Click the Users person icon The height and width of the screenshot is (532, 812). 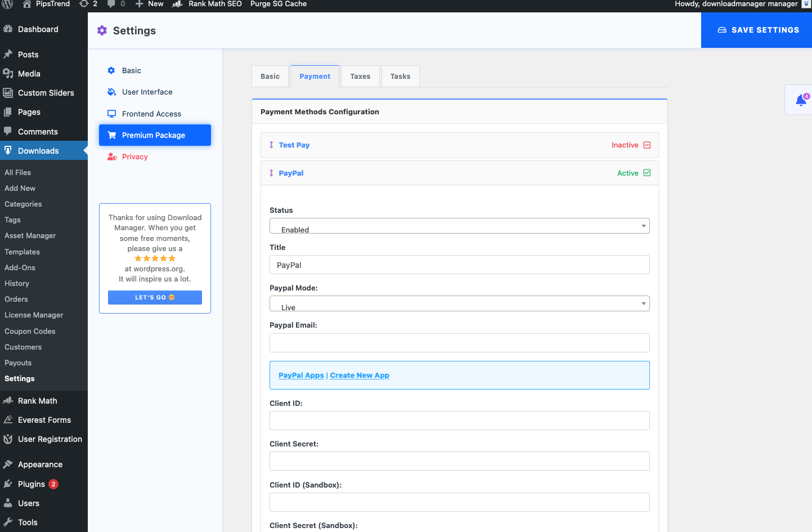(x=8, y=503)
